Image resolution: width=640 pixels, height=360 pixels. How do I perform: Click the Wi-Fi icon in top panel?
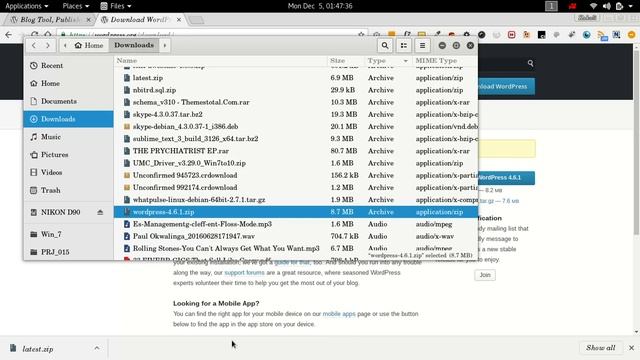click(x=593, y=6)
